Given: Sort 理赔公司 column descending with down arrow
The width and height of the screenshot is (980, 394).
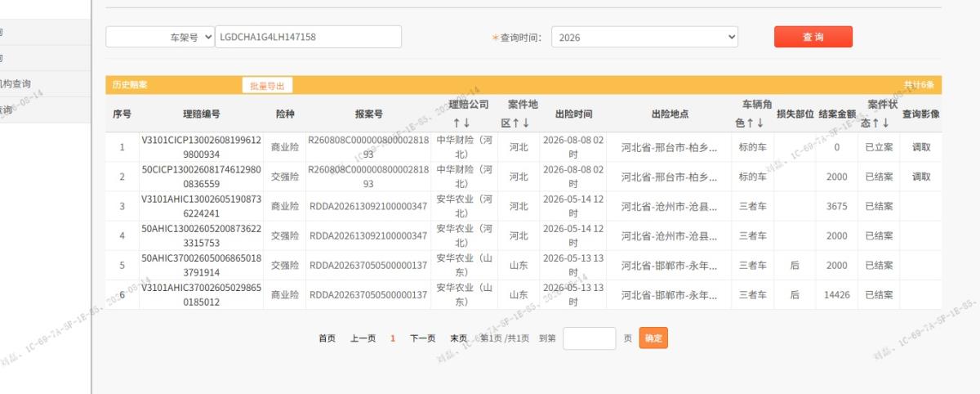Looking at the screenshot, I should pyautogui.click(x=466, y=123).
